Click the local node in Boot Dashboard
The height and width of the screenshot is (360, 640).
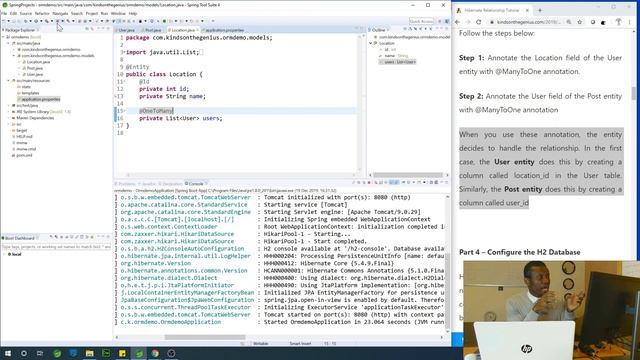[x=15, y=254]
